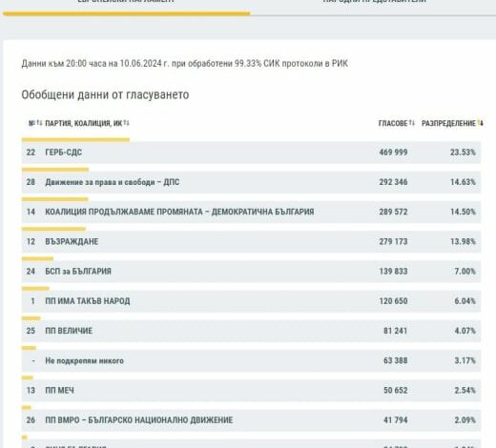This screenshot has width=496, height=448.
Task: Click the ПП ВЕЛИЧИЕ row
Action: pyautogui.click(x=251, y=331)
